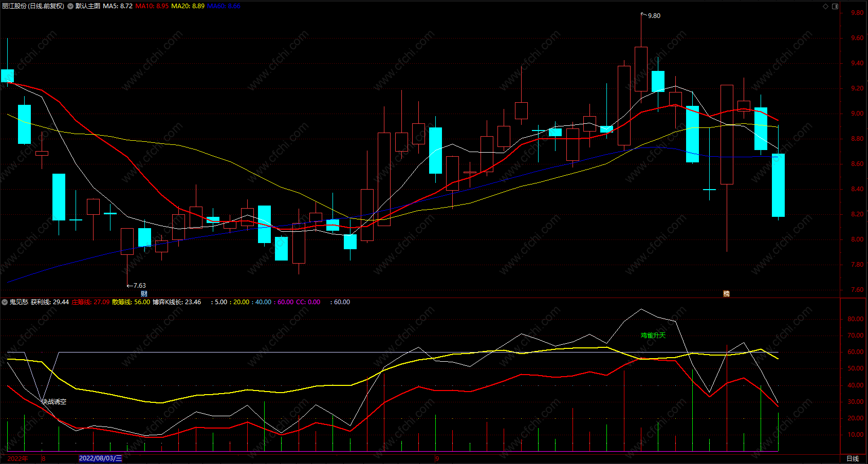Click the 获利线: 29.44 readout
The height and width of the screenshot is (464, 868).
click(x=50, y=302)
